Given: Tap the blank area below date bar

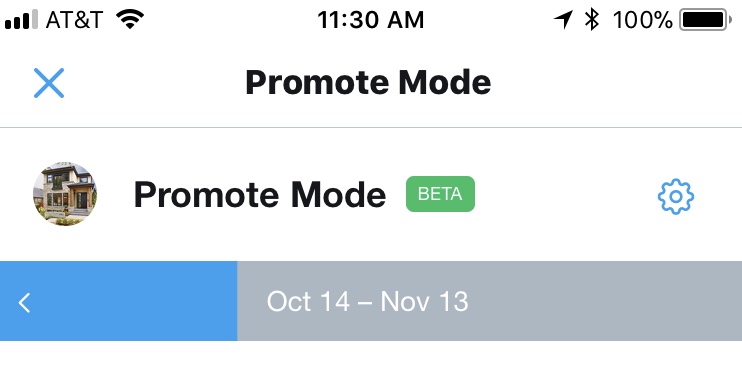Looking at the screenshot, I should tap(371, 363).
